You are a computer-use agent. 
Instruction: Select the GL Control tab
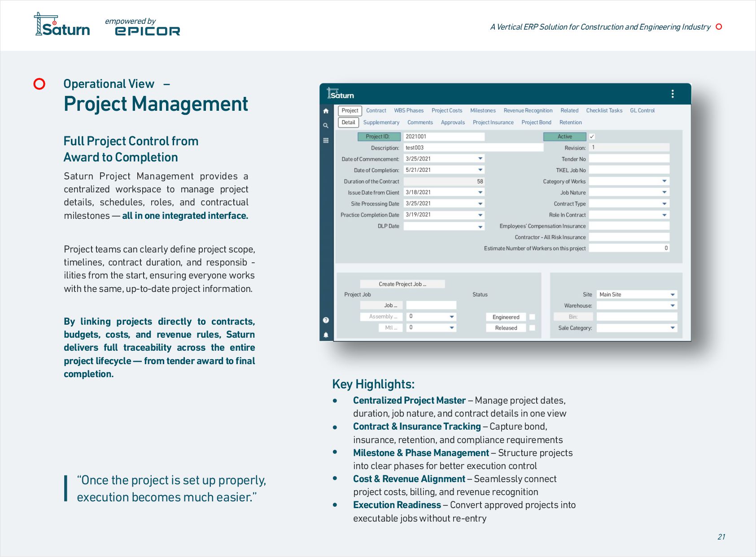click(642, 111)
